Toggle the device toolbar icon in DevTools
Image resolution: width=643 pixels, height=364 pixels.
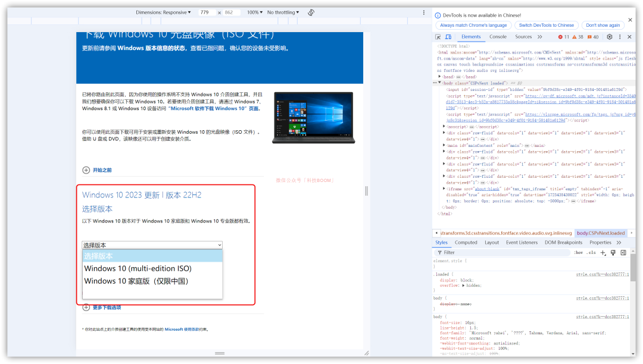click(448, 37)
